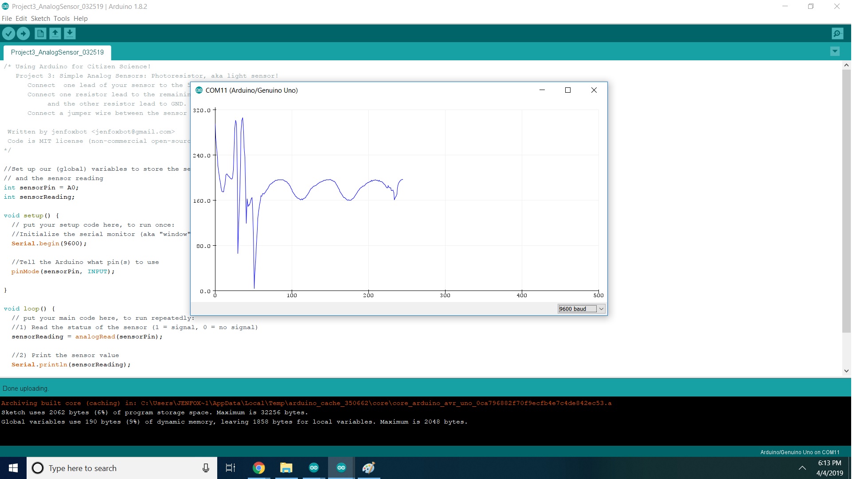Maximize the COM11 serial plotter window

pyautogui.click(x=567, y=90)
